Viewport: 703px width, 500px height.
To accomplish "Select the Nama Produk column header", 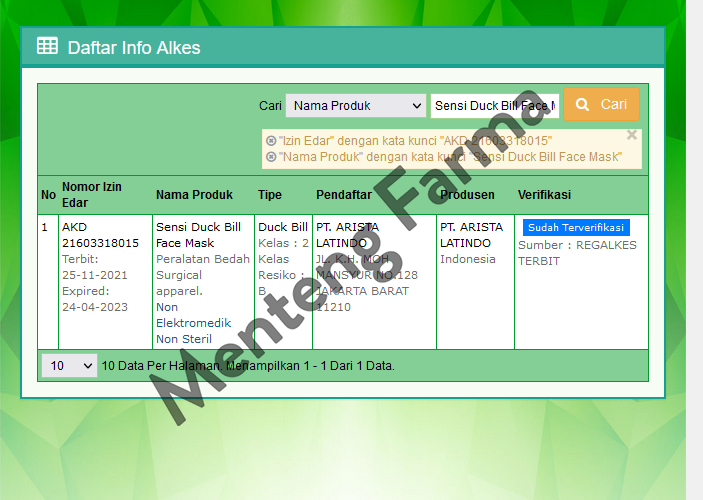I will pyautogui.click(x=194, y=195).
